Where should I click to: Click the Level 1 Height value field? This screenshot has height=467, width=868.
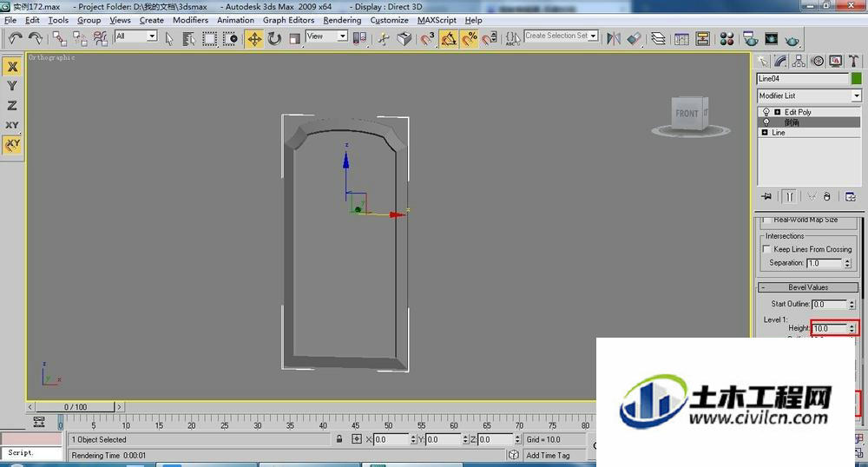click(829, 328)
